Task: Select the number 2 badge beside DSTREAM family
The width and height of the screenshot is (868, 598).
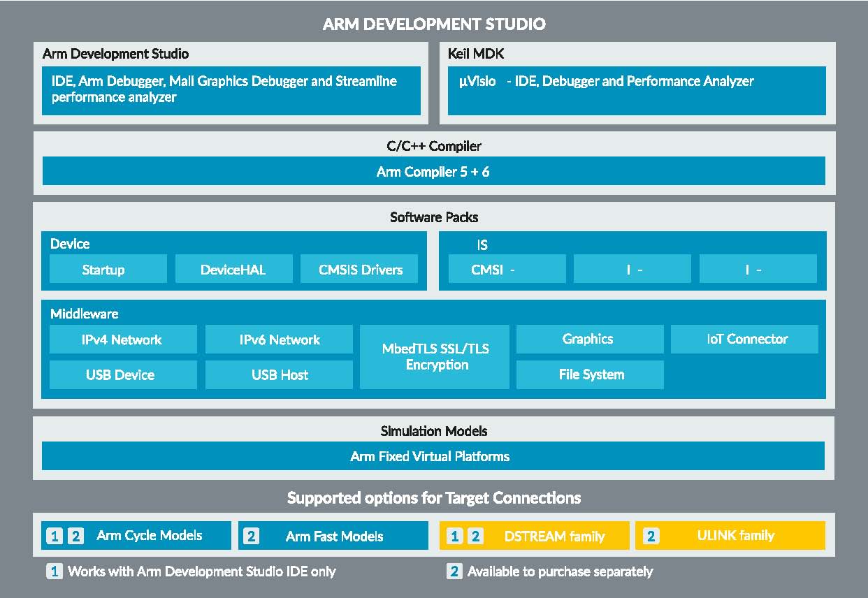Action: tap(475, 537)
